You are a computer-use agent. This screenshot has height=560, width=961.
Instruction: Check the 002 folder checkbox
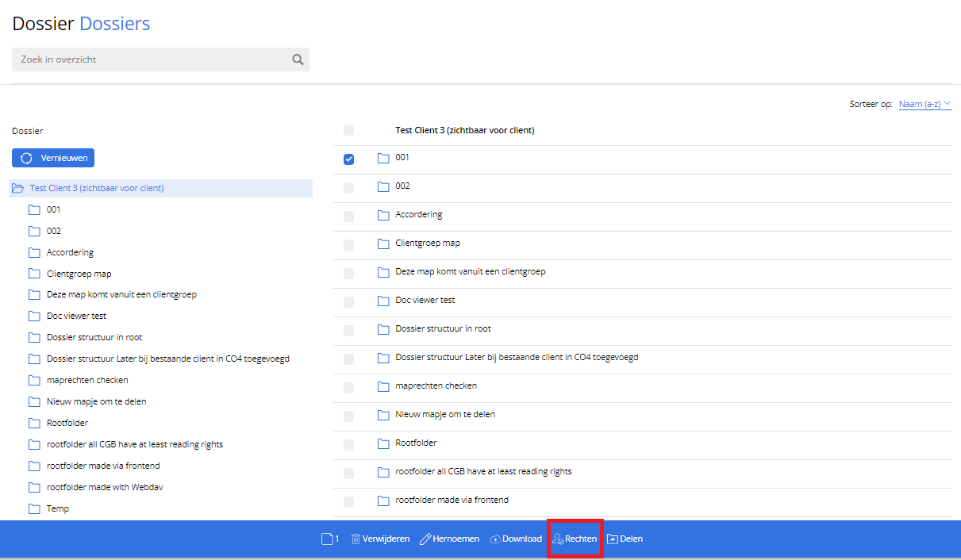(348, 188)
